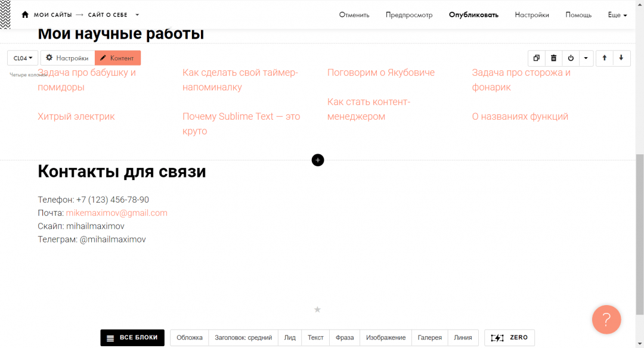This screenshot has height=348, width=644.
Task: Insert a Zero block
Action: [x=509, y=338]
